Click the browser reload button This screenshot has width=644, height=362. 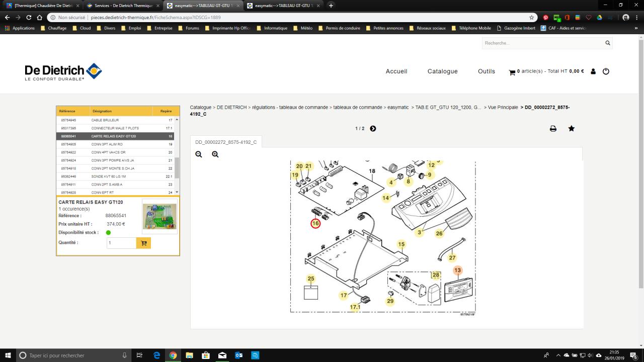29,17
